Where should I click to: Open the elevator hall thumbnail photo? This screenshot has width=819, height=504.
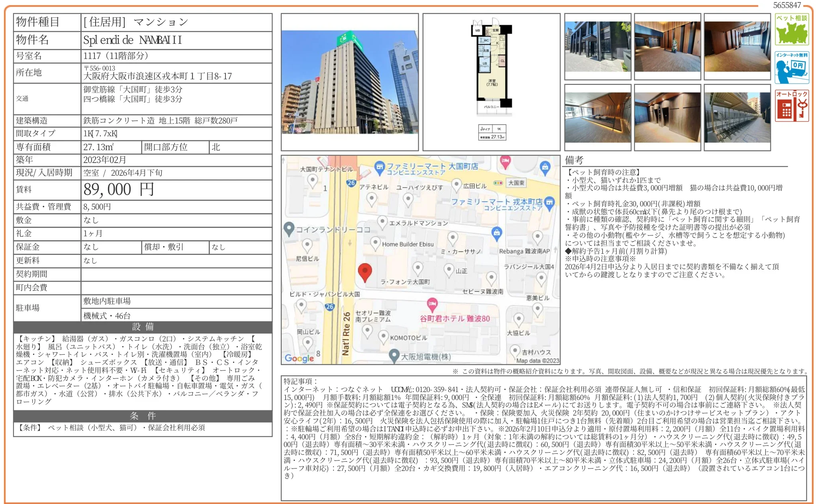pos(667,117)
